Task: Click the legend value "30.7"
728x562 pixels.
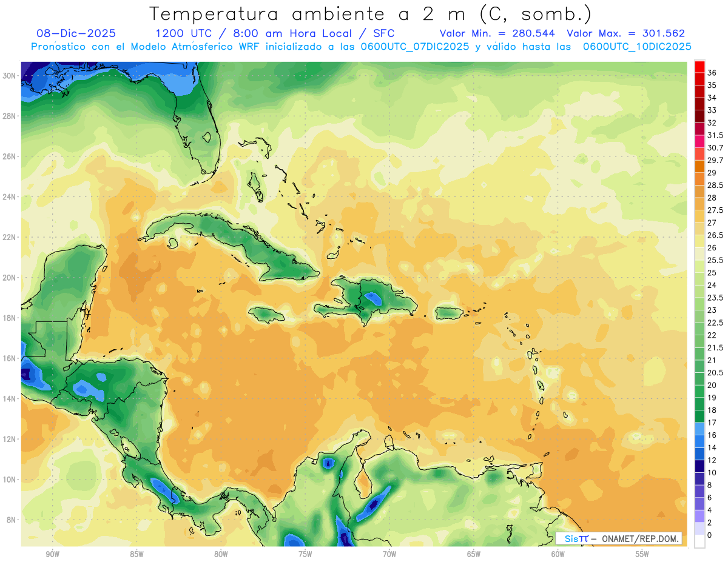Action: [715, 147]
